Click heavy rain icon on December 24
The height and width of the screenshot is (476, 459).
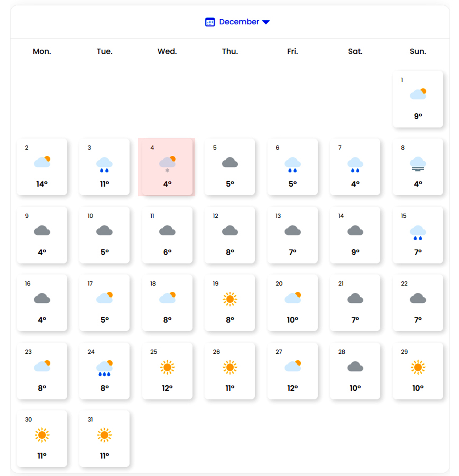click(105, 368)
